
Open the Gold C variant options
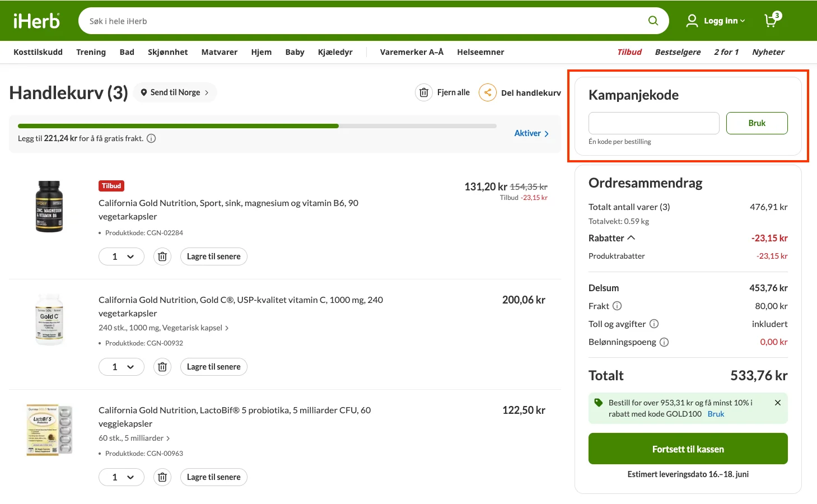[164, 328]
